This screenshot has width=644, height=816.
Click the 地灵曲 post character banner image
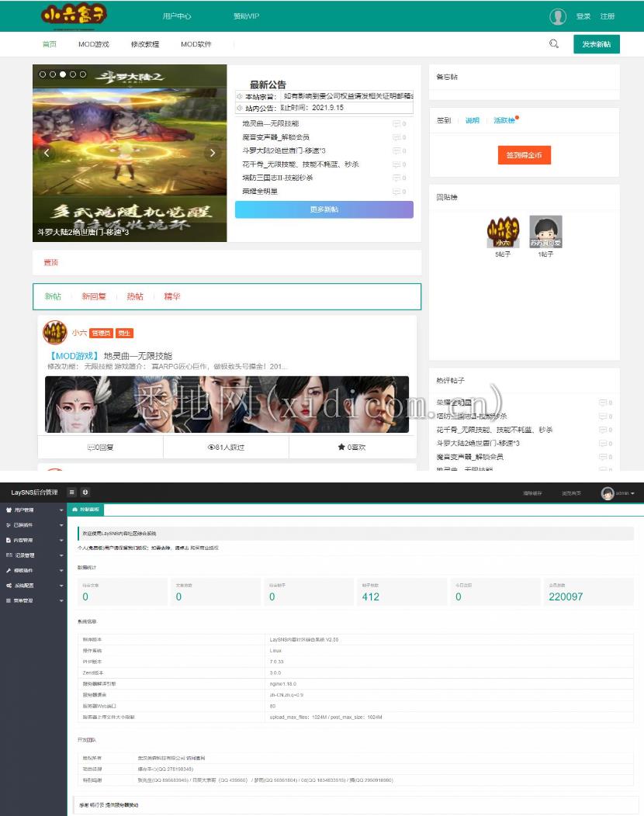(227, 404)
